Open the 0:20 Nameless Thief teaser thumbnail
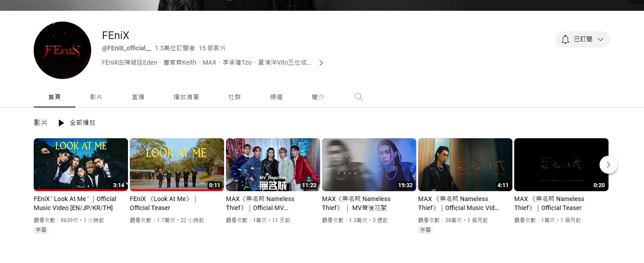644x263 pixels. (x=561, y=165)
